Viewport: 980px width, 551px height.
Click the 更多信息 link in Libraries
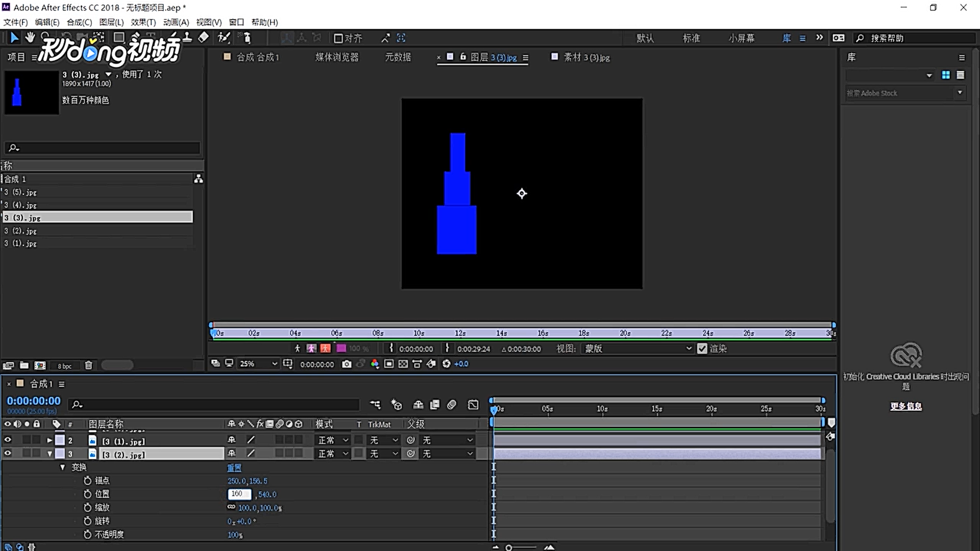point(906,406)
